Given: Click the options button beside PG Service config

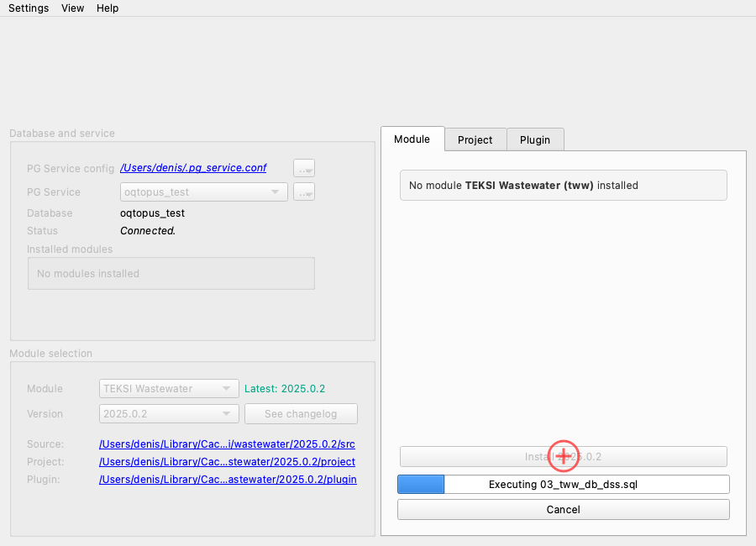Looking at the screenshot, I should coord(304,168).
